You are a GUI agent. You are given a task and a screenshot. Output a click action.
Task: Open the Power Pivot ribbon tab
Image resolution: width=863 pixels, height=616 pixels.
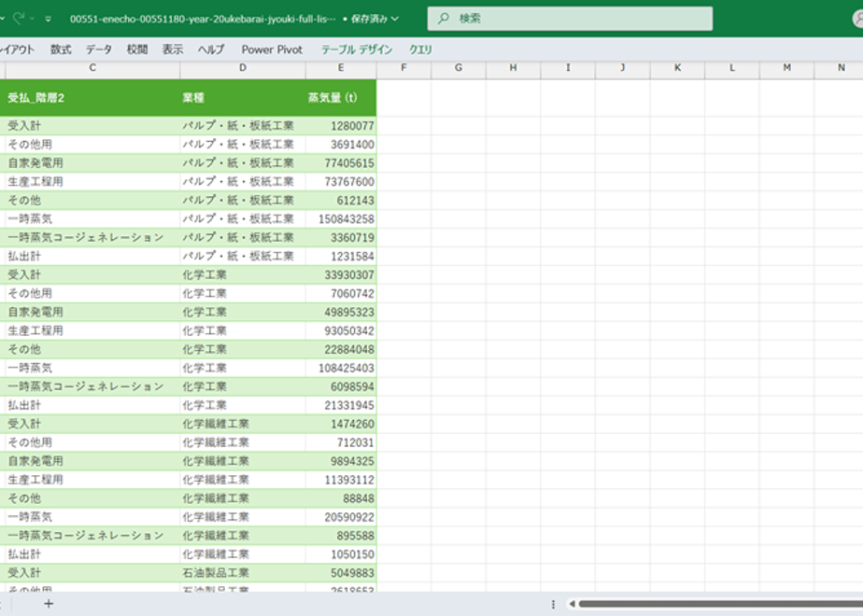point(272,49)
